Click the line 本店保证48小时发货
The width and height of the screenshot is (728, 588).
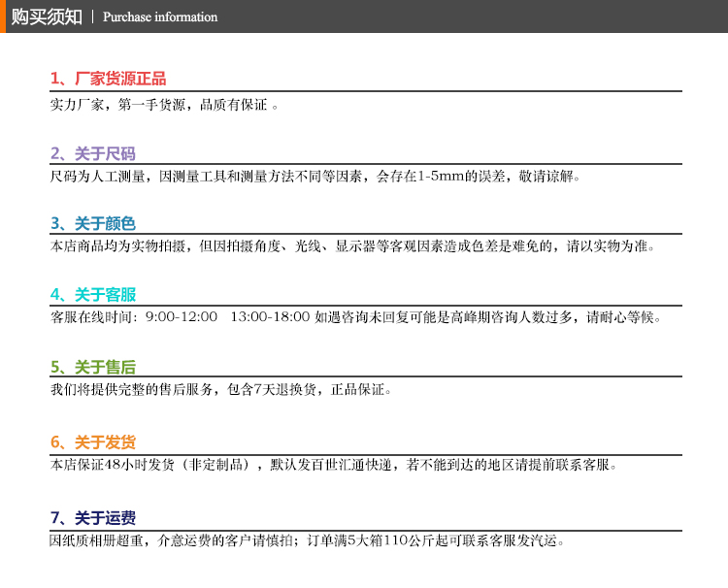click(x=333, y=464)
